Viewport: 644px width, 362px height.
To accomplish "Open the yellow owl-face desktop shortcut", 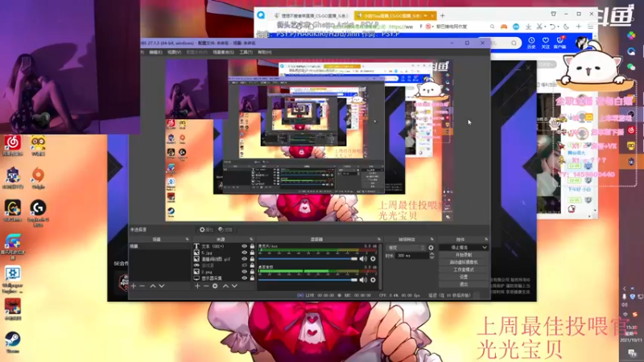I will pos(38,146).
